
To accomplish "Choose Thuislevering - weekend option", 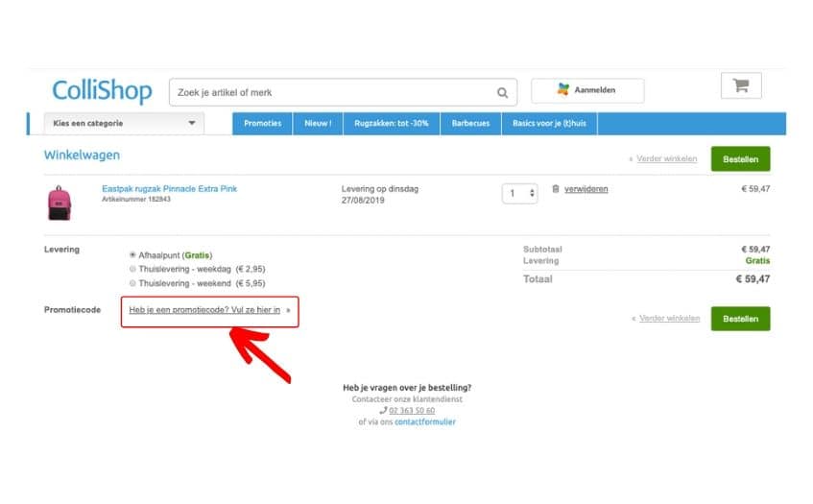I will point(132,284).
